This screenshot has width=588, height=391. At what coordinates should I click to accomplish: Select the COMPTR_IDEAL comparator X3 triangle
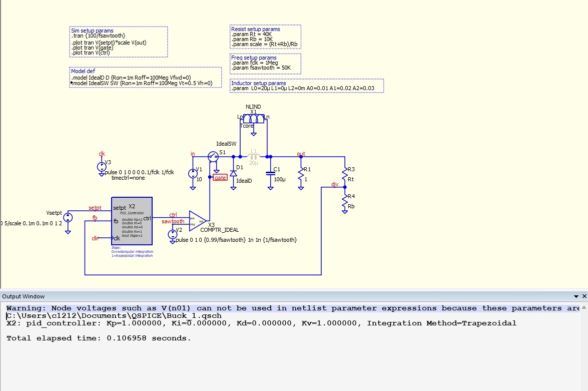pyautogui.click(x=198, y=221)
